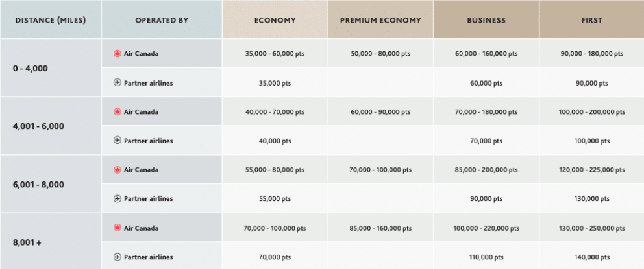This screenshot has height=269, width=644.
Task: Click the 8,001 + distance band cell
Action: click(x=51, y=242)
